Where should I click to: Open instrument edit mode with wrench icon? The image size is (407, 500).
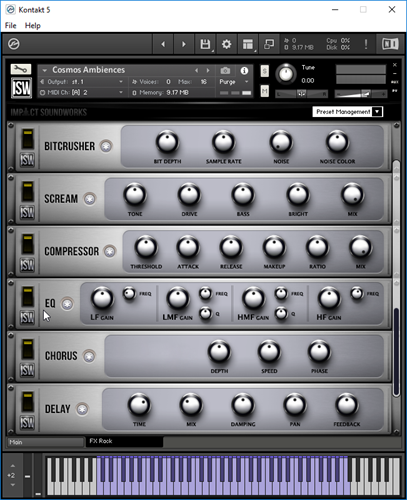[x=21, y=69]
